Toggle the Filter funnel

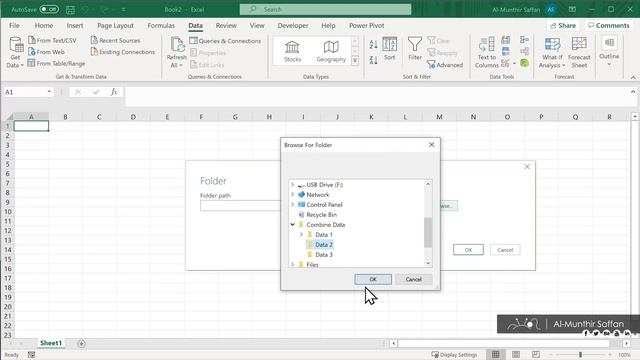click(415, 49)
